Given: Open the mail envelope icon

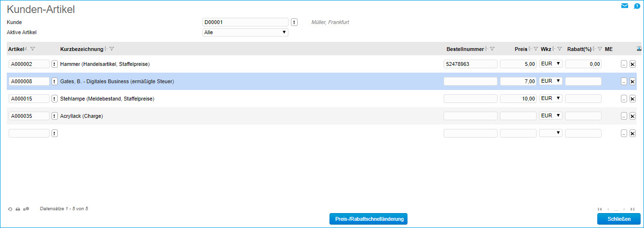Looking at the screenshot, I should click(x=624, y=6).
